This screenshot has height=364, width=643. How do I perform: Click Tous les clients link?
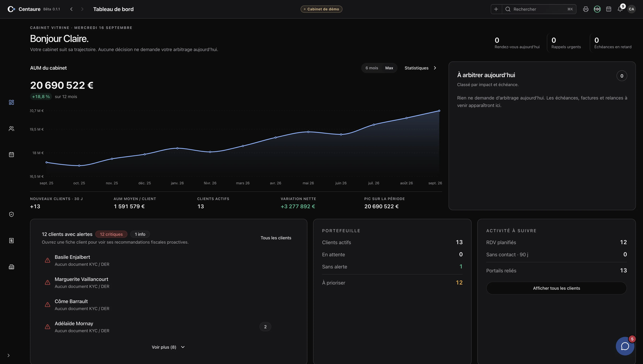[276, 238]
